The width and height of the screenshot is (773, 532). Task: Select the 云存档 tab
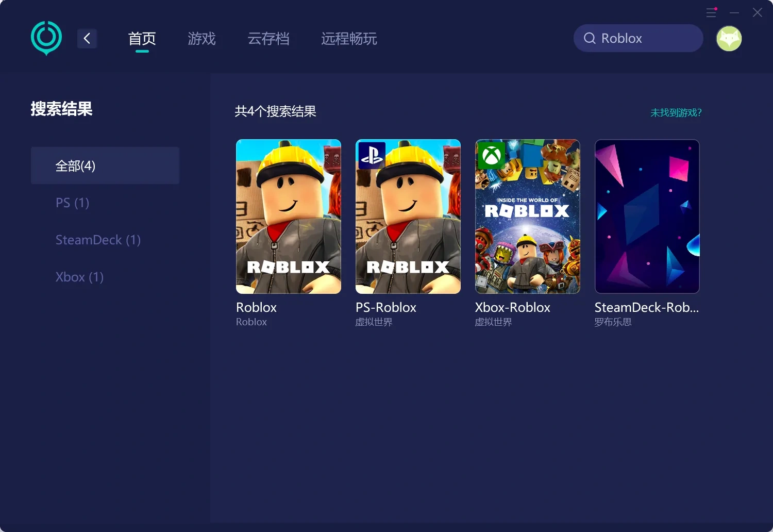click(x=268, y=39)
